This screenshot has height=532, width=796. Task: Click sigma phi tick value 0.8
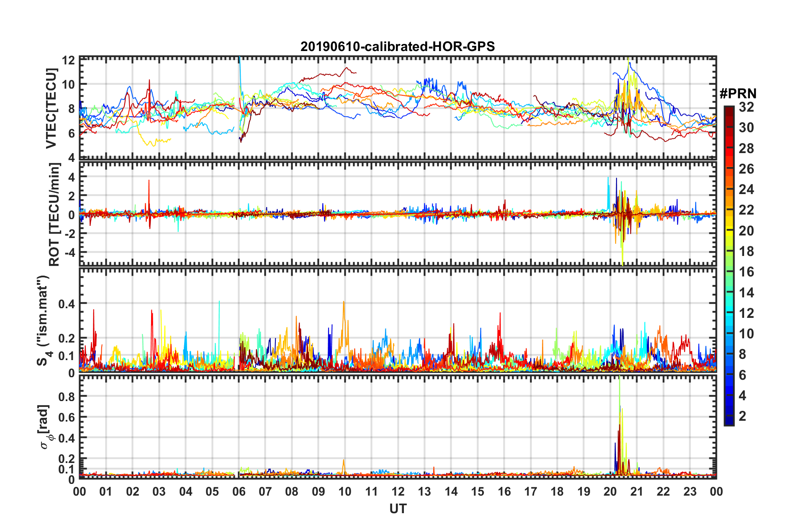click(x=67, y=396)
